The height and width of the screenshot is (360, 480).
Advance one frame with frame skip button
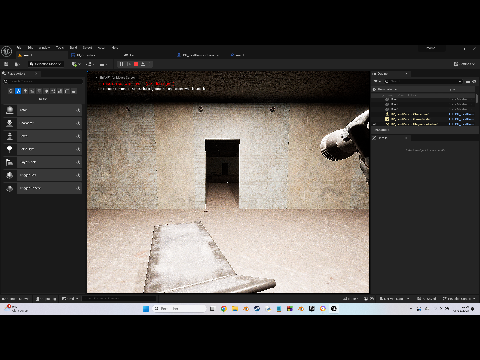click(129, 64)
